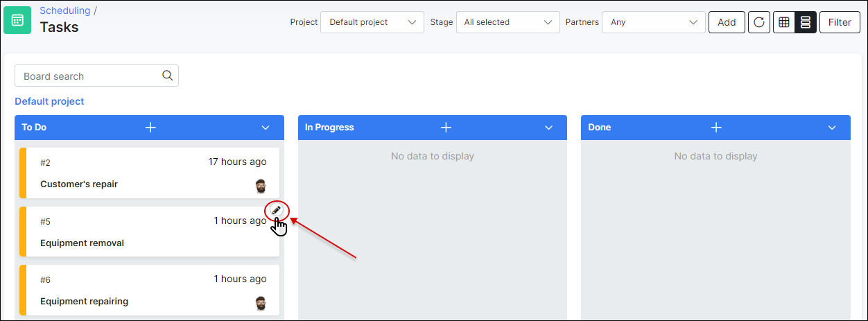Click the refresh icon next to Add
Viewport: 868px width, 321px height.
pyautogui.click(x=759, y=22)
